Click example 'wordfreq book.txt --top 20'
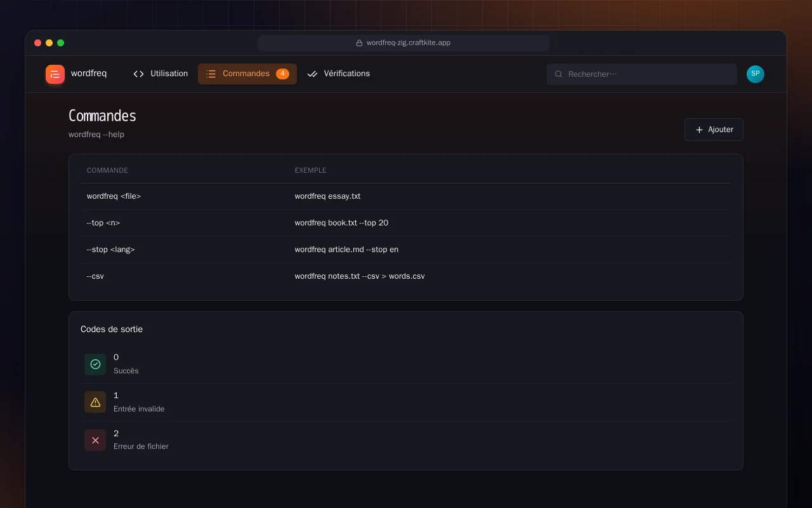 pos(341,223)
